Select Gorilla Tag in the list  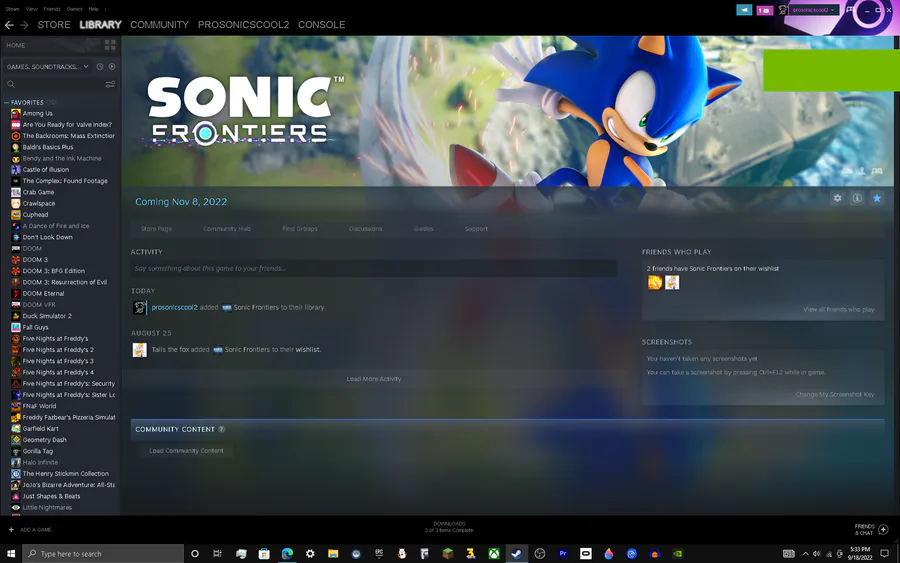(37, 451)
